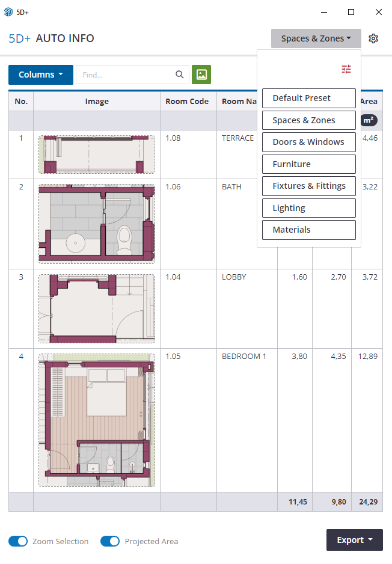Screen dimensions: 392x564
Task: Click the m² unit badge
Action: tap(369, 120)
